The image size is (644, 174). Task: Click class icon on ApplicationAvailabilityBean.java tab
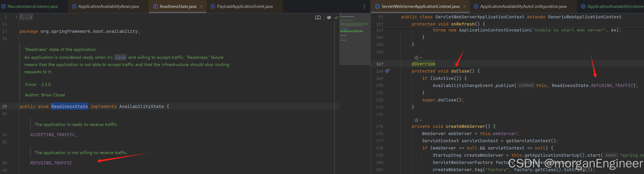74,7
